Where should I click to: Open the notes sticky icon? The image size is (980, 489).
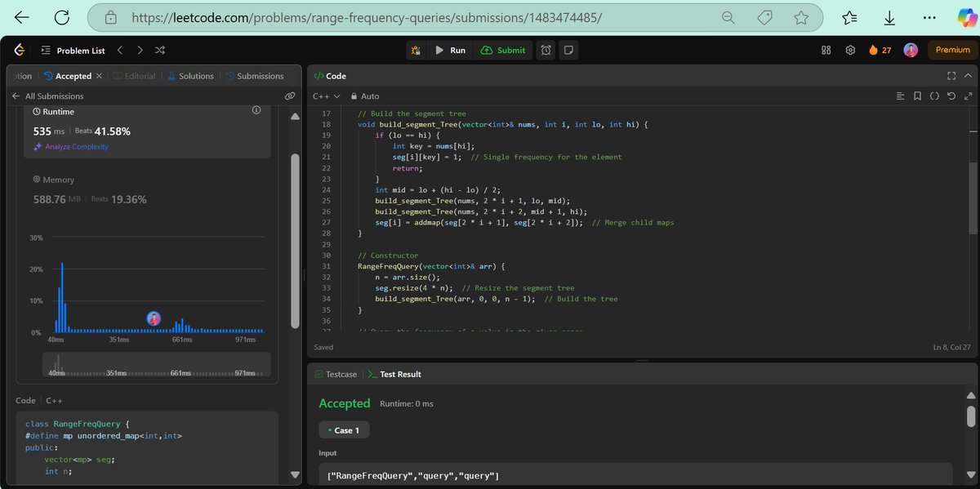568,50
